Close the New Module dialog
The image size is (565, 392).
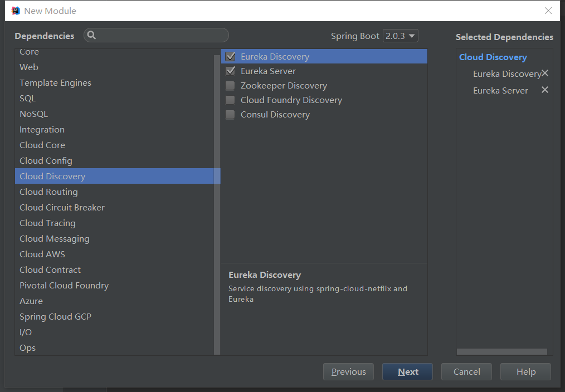click(548, 11)
